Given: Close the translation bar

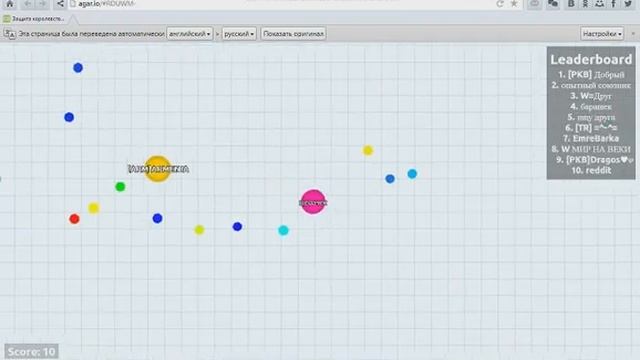Looking at the screenshot, I should [x=633, y=34].
